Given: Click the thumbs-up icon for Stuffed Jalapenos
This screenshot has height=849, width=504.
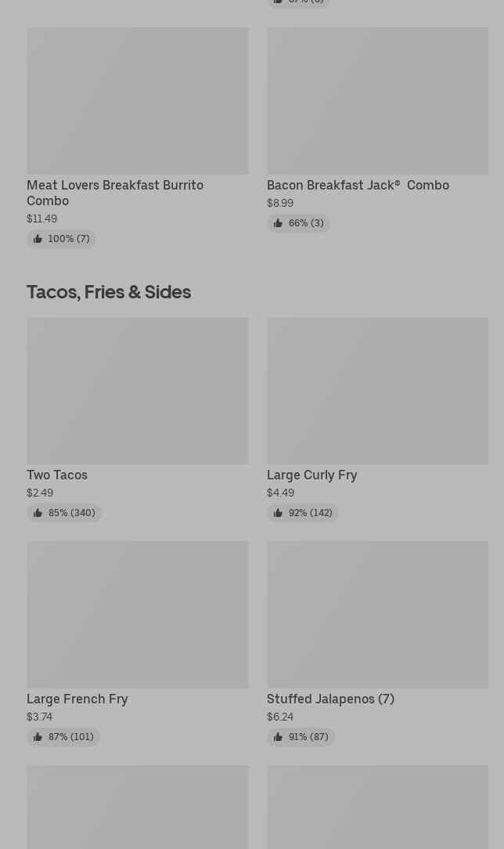Looking at the screenshot, I should tap(278, 737).
